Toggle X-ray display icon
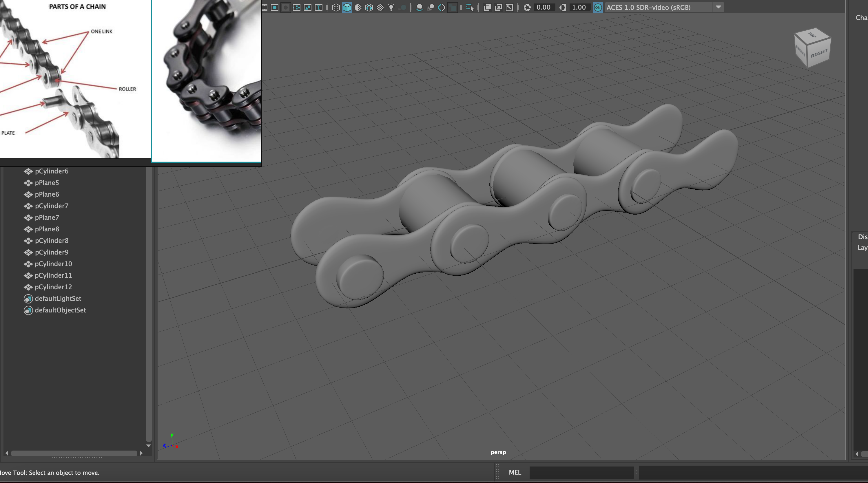 coord(487,8)
